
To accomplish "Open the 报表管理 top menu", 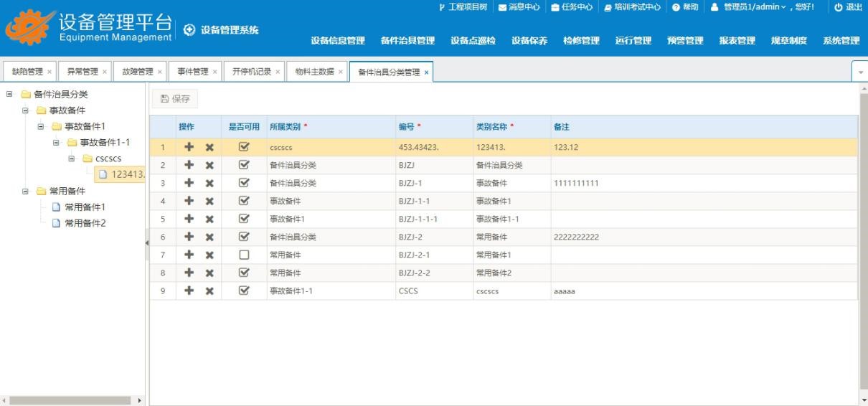I will click(737, 41).
